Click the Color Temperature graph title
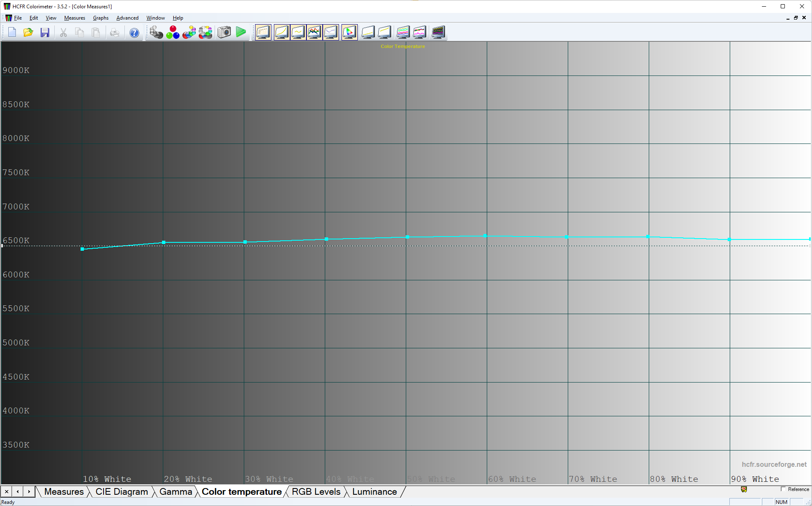The image size is (812, 506). click(402, 46)
